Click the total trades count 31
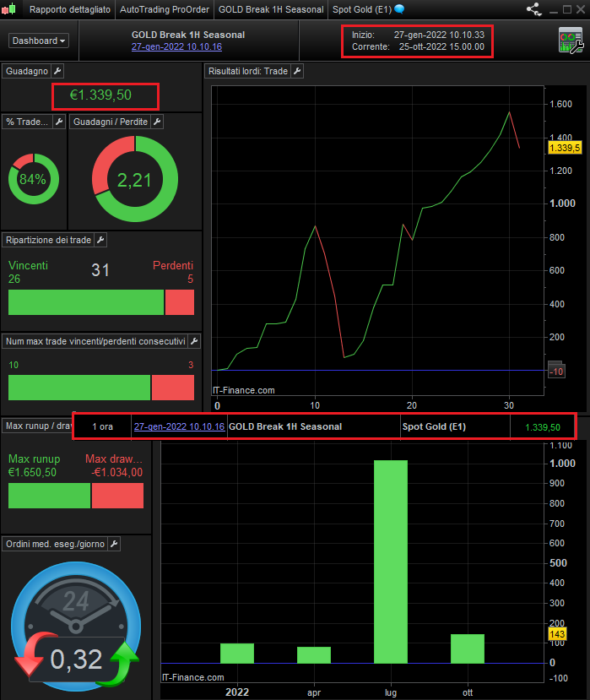 click(x=100, y=270)
